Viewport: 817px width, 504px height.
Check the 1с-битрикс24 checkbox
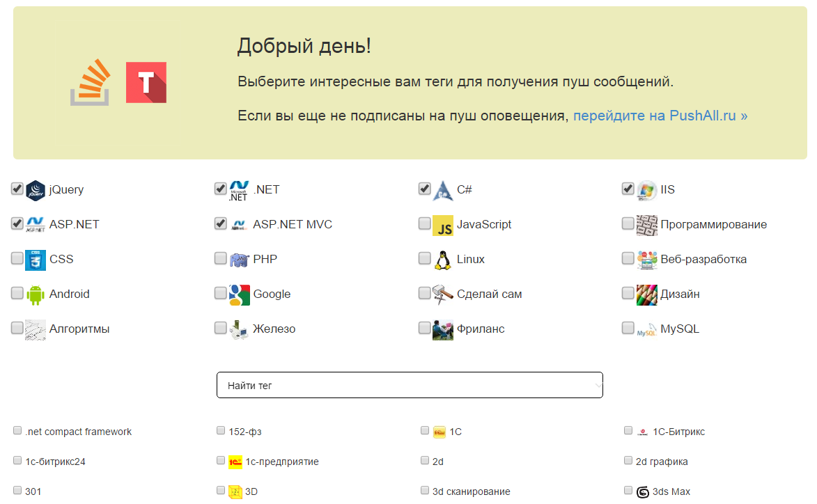17,460
